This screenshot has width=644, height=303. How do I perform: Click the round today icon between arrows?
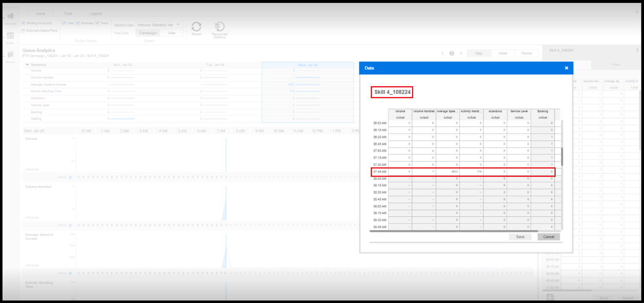pyautogui.click(x=452, y=53)
